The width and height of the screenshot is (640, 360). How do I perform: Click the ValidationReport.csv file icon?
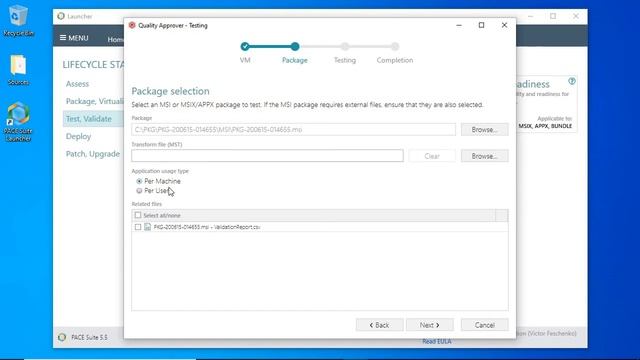[x=147, y=227]
